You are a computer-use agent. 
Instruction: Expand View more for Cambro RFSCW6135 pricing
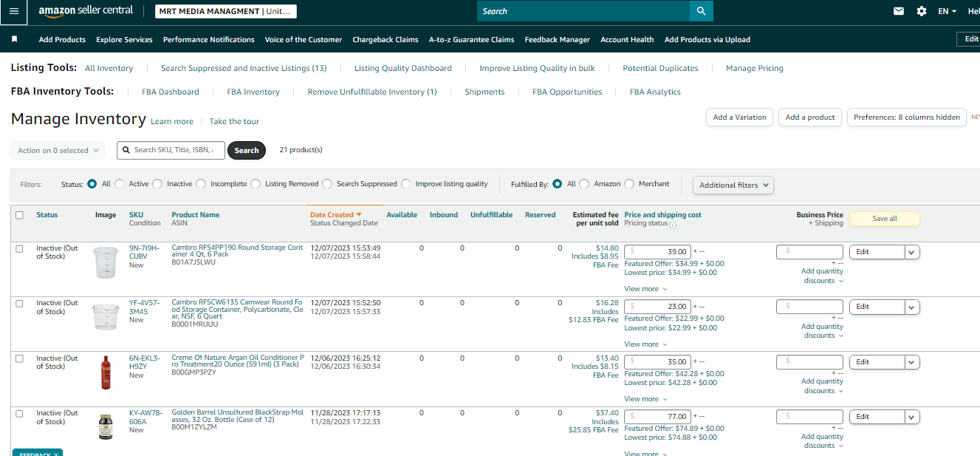coord(645,344)
